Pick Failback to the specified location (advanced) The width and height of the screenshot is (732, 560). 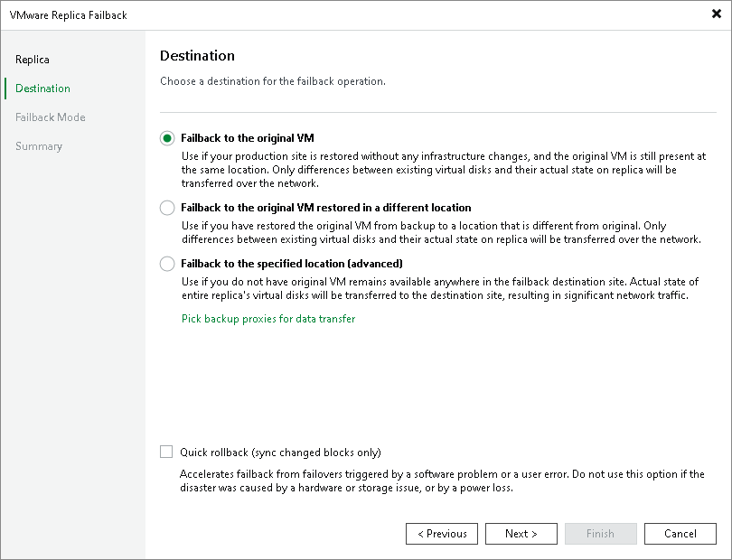[x=167, y=264]
